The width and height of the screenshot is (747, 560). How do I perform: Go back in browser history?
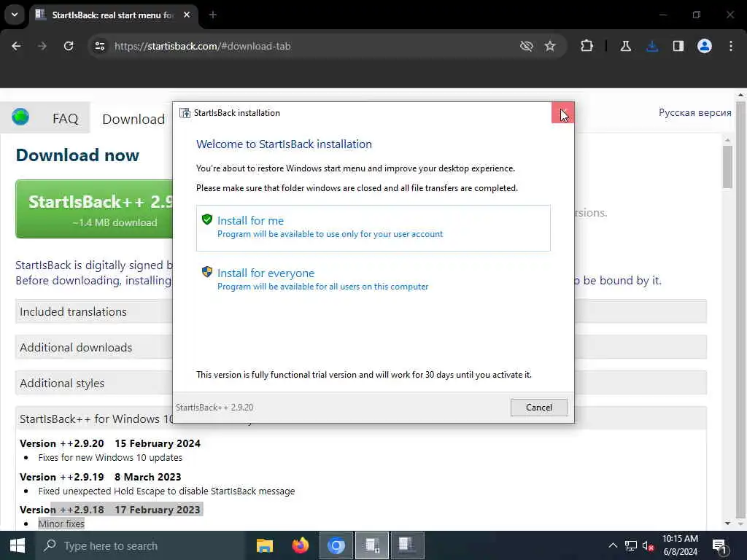pyautogui.click(x=16, y=46)
